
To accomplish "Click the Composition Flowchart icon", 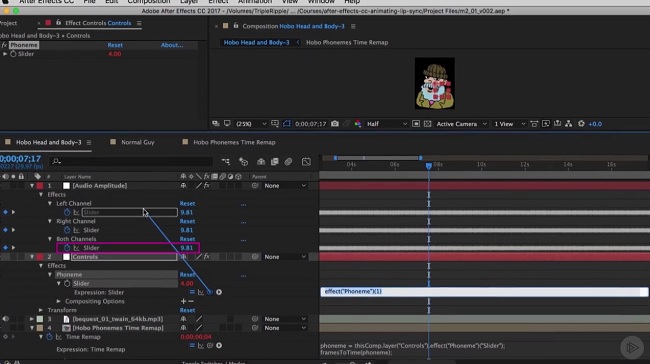I will tap(569, 124).
